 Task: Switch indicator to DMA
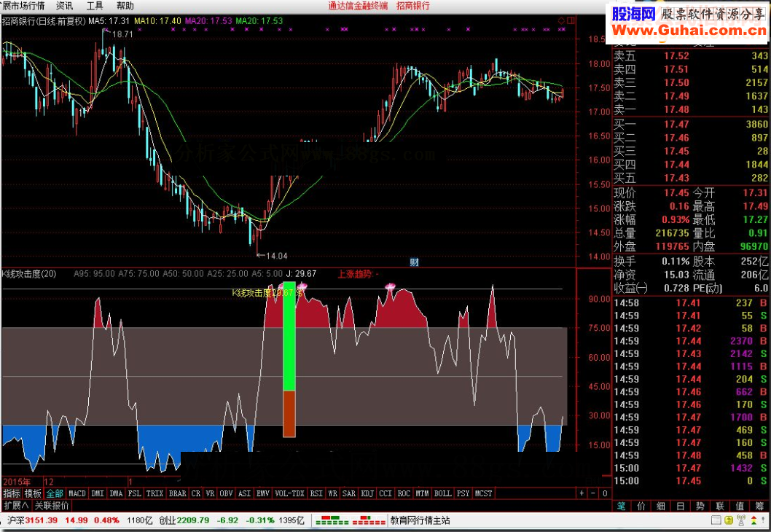point(116,493)
